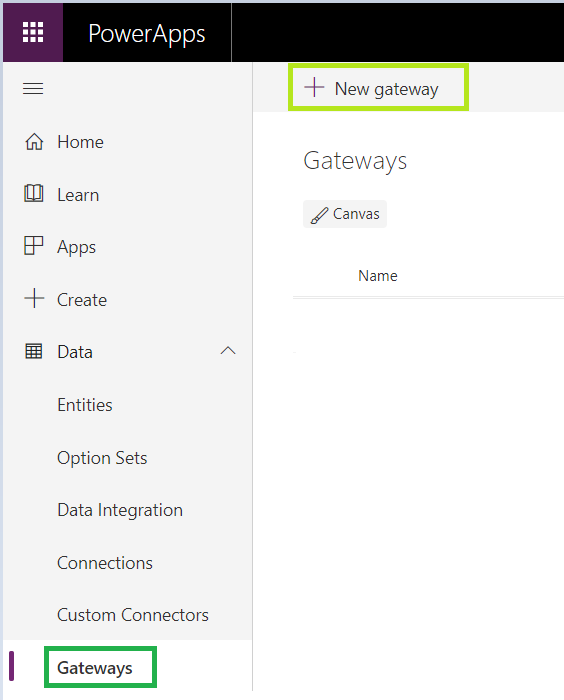Click the PowerApps title in header
Screen dimensions: 564x700
tap(146, 34)
